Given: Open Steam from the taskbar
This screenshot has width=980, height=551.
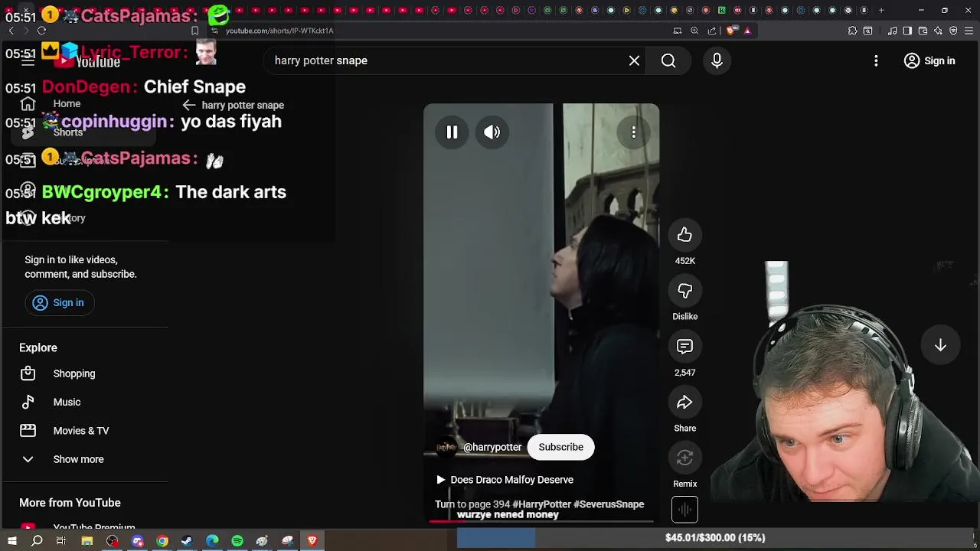Looking at the screenshot, I should pyautogui.click(x=187, y=541).
